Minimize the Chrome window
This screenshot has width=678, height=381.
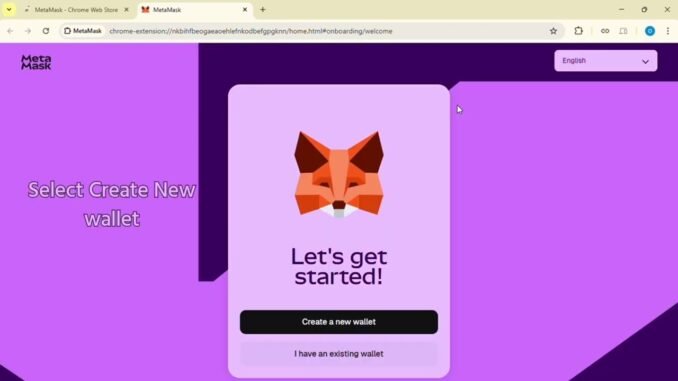[x=621, y=10]
